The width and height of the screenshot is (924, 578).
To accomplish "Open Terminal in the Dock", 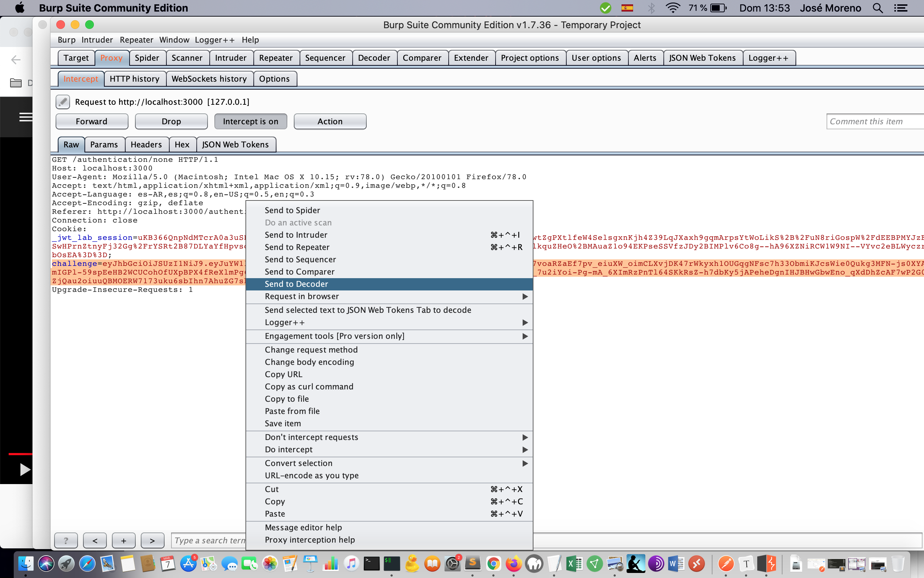I will click(x=371, y=564).
